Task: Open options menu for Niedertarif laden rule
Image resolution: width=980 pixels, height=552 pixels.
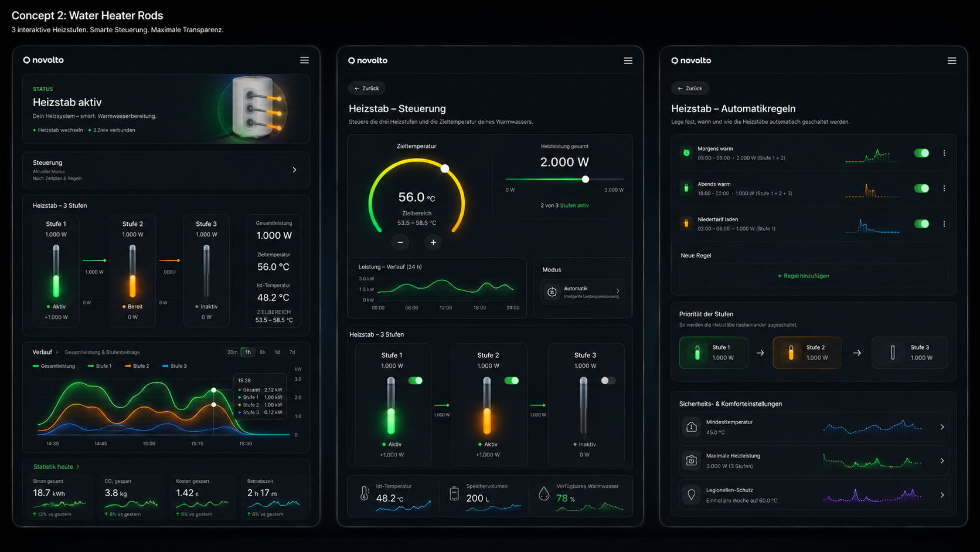Action: point(944,224)
